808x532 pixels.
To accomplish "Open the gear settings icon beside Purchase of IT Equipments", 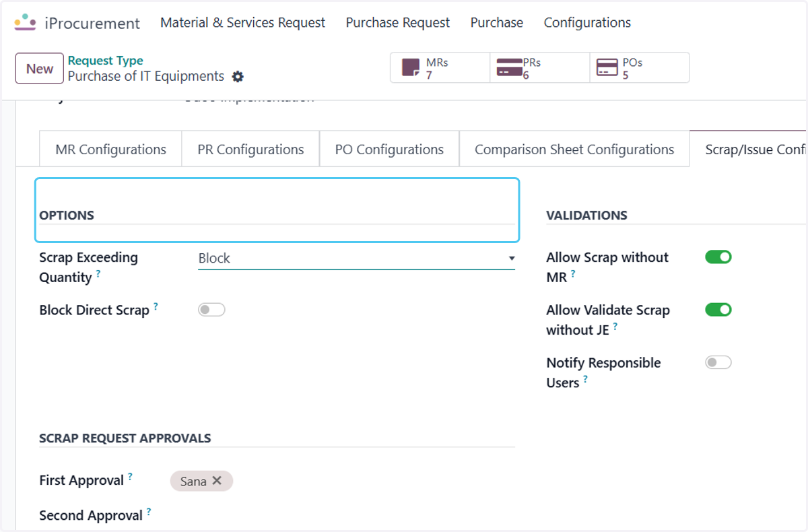I will point(238,77).
